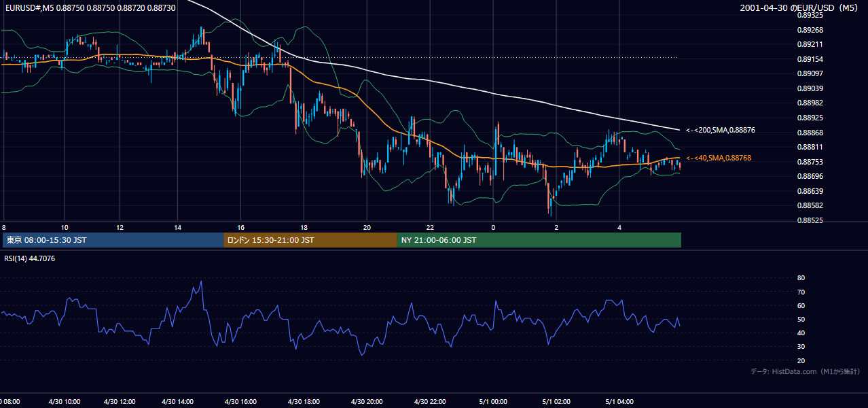Select the ロンドン 15:30-21:00 JST session bar

point(310,240)
